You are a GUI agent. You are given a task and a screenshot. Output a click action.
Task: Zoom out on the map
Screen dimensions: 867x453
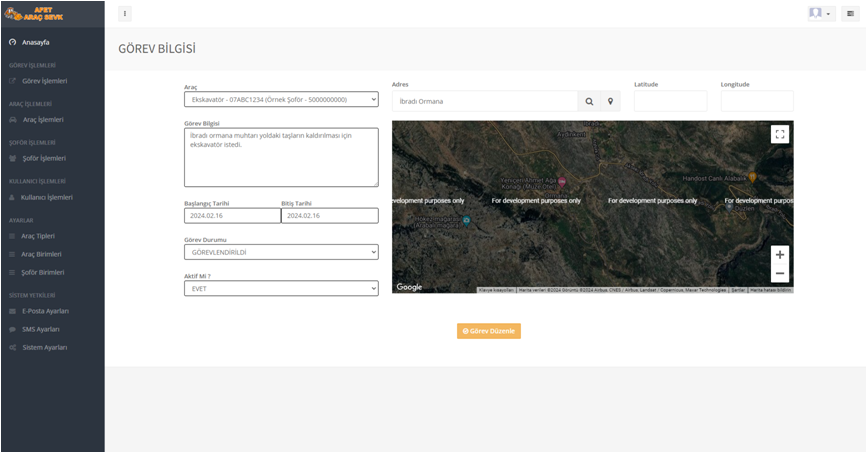[x=780, y=273]
